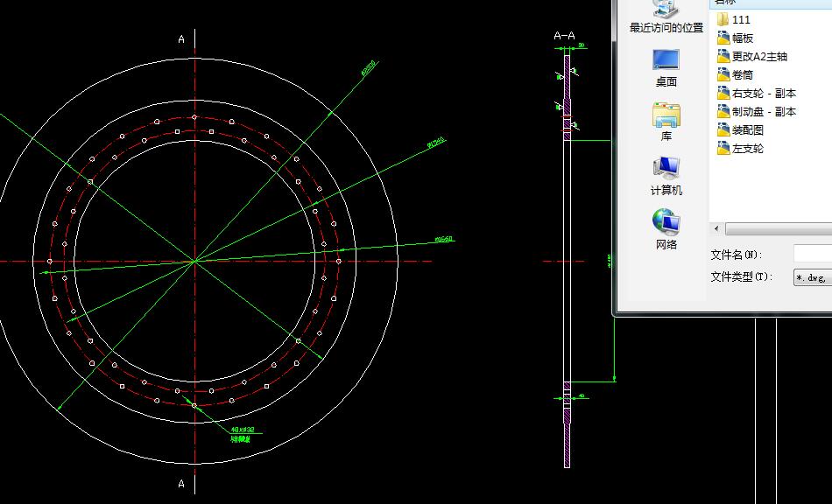Go to 桌面 in the places sidebar

(x=666, y=68)
